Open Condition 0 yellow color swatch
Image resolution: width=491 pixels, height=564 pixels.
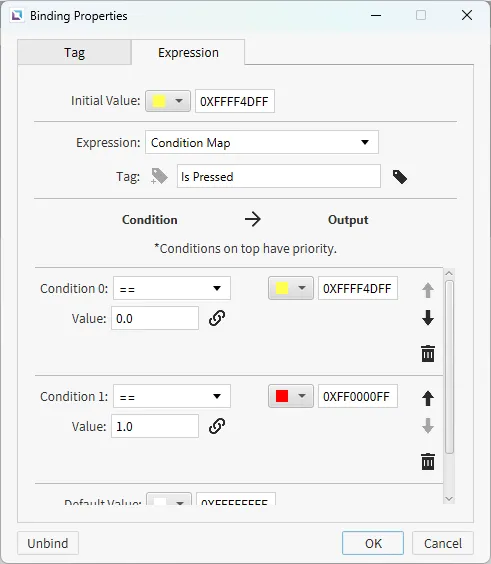[x=291, y=288]
